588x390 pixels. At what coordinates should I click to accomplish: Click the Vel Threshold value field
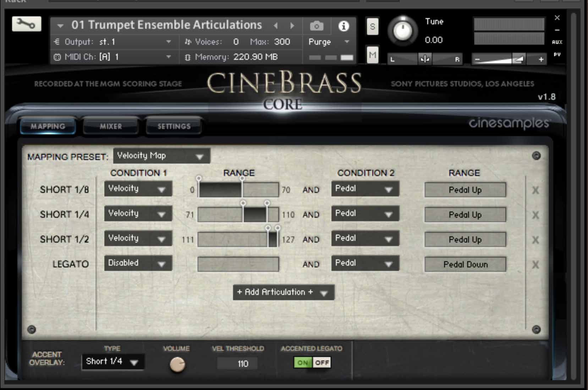coord(237,363)
